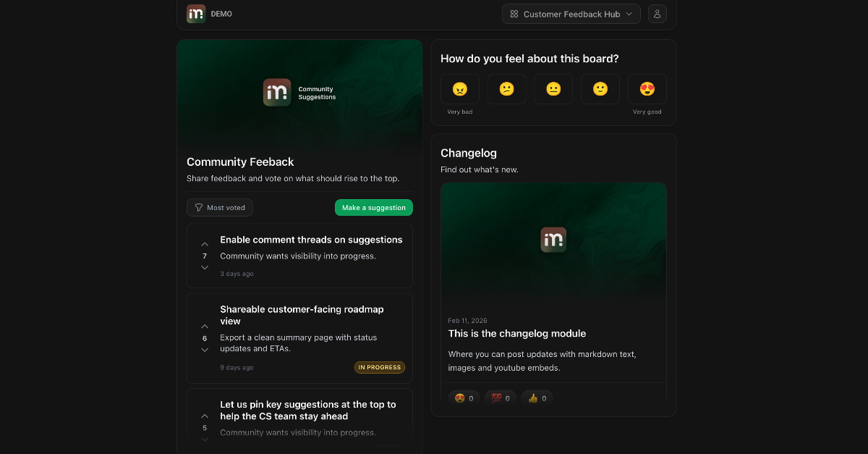Downvote the shareable customer-facing roadmap suggestion
This screenshot has width=868, height=454.
(x=205, y=350)
